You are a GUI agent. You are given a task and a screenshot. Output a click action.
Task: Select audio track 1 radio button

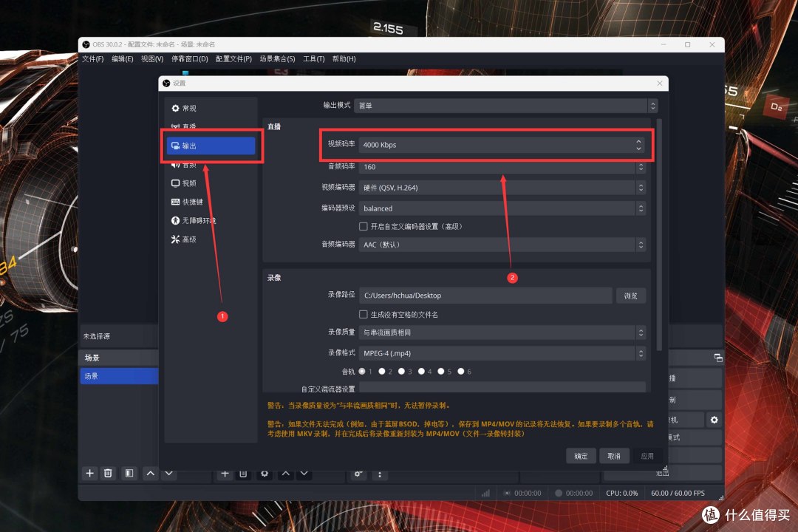(362, 372)
